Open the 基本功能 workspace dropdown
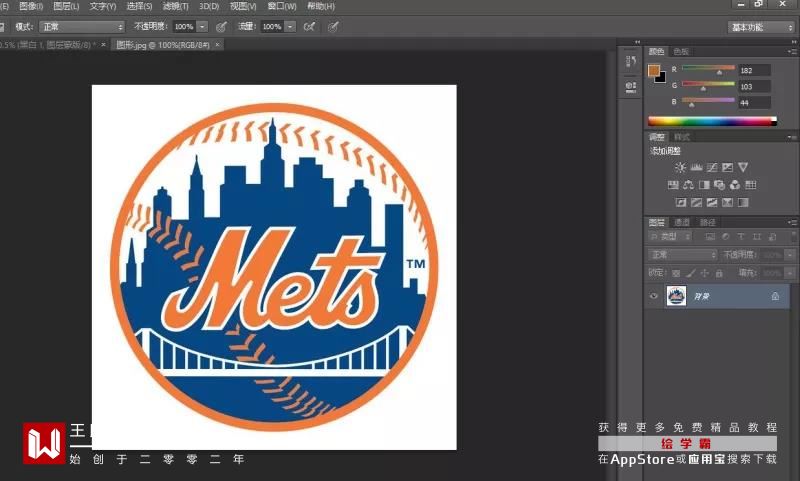Image resolution: width=800 pixels, height=481 pixels. [761, 27]
